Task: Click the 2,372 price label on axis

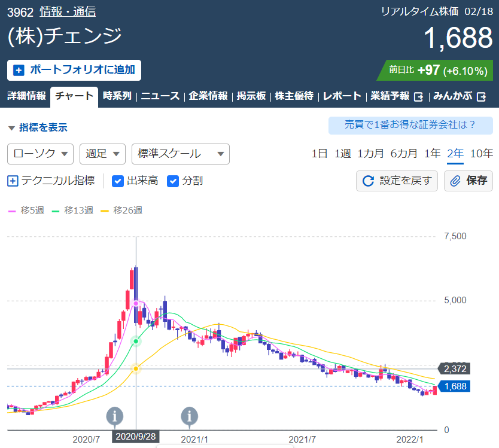Action: (454, 369)
